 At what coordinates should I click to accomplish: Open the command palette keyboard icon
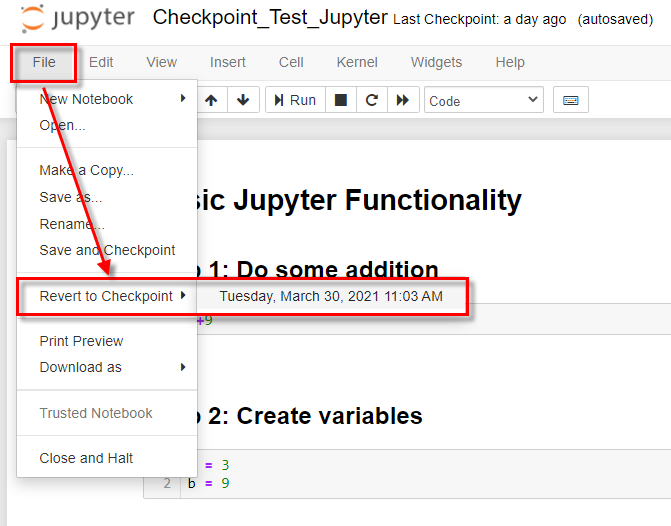(x=570, y=100)
